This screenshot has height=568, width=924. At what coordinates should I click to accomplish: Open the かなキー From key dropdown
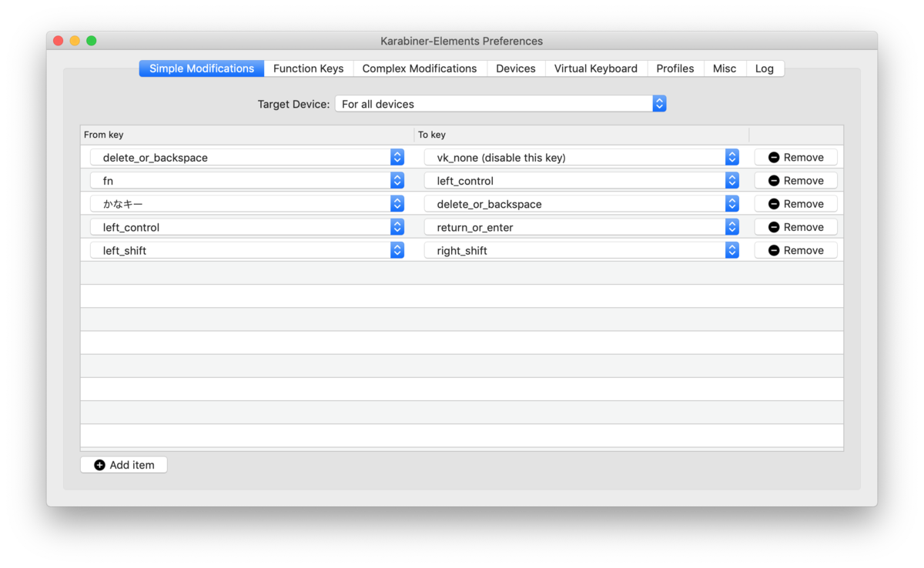(247, 204)
